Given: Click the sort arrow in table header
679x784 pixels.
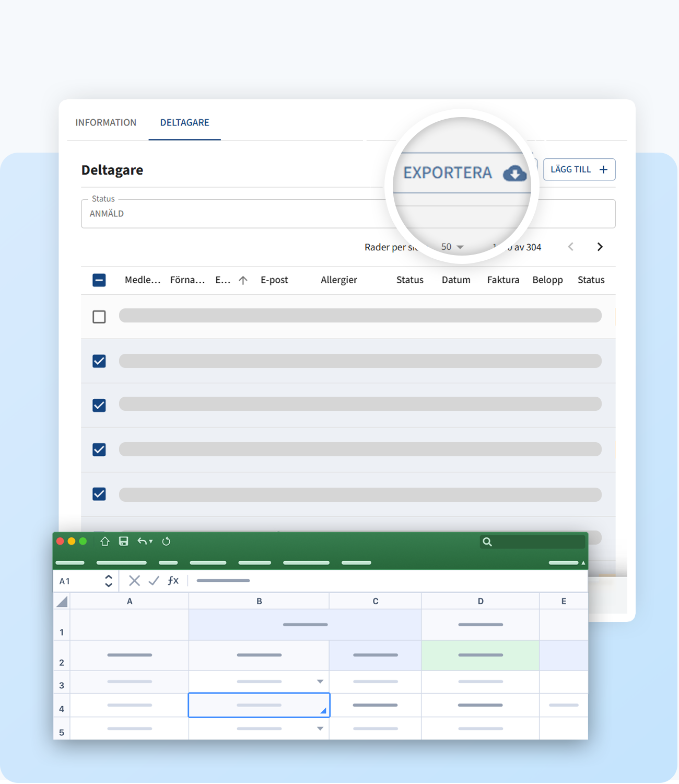Looking at the screenshot, I should (243, 280).
